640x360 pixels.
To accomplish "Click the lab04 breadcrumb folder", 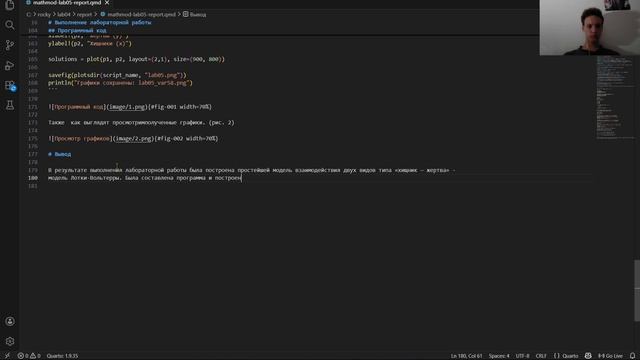I will 64,14.
